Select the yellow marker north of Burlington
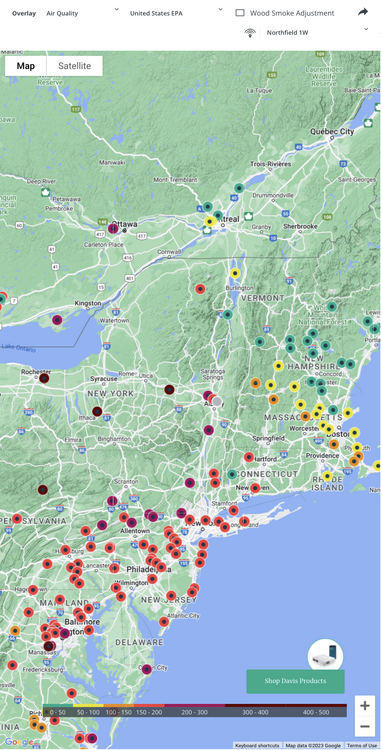This screenshot has height=750, width=382. [x=235, y=273]
